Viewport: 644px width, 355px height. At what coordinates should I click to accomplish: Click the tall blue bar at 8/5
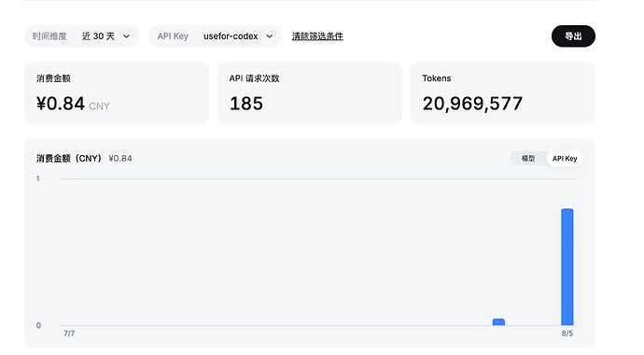click(567, 266)
